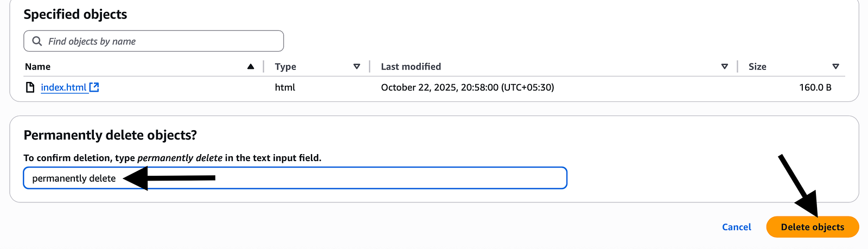Click the divider between Type and Last modified
Screen dimensions: 868x249
point(369,67)
